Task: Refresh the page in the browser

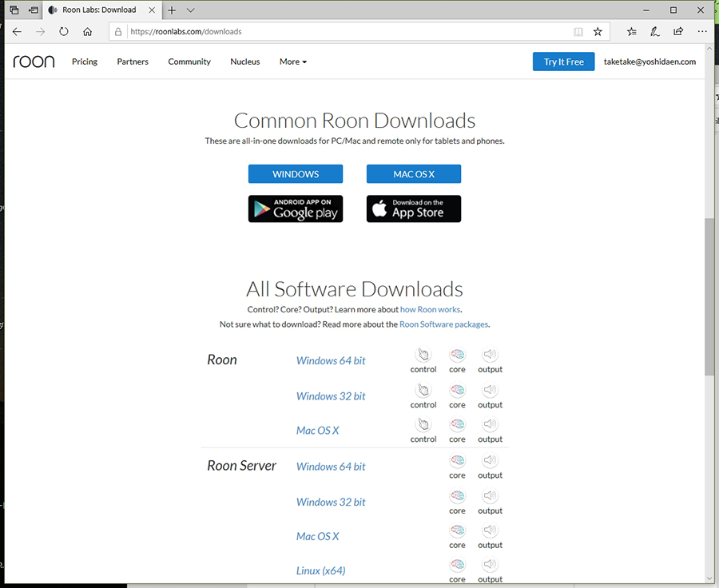Action: click(64, 32)
